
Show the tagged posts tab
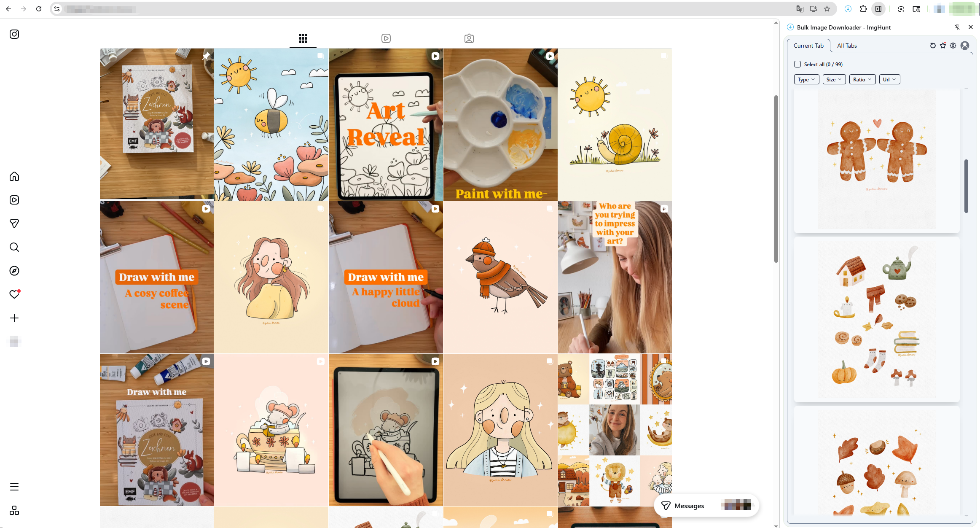[x=469, y=38]
